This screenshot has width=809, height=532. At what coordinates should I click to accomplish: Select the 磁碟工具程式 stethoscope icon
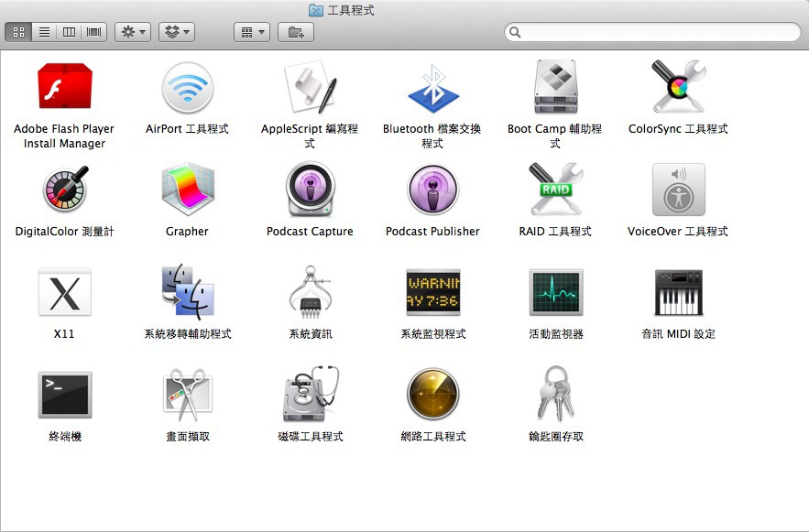312,394
